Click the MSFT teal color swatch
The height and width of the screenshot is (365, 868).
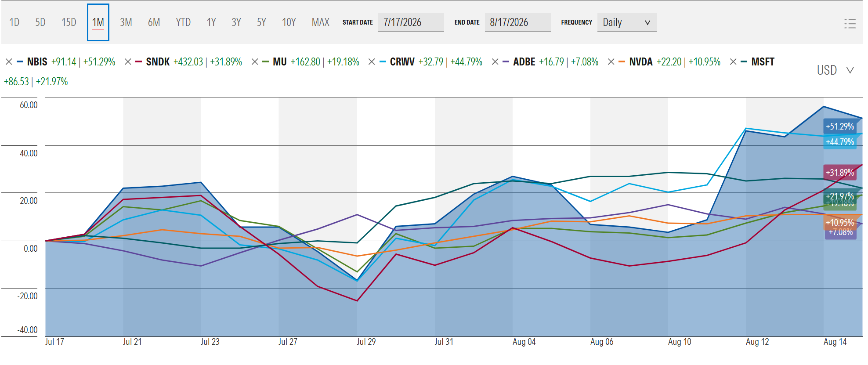pyautogui.click(x=744, y=62)
